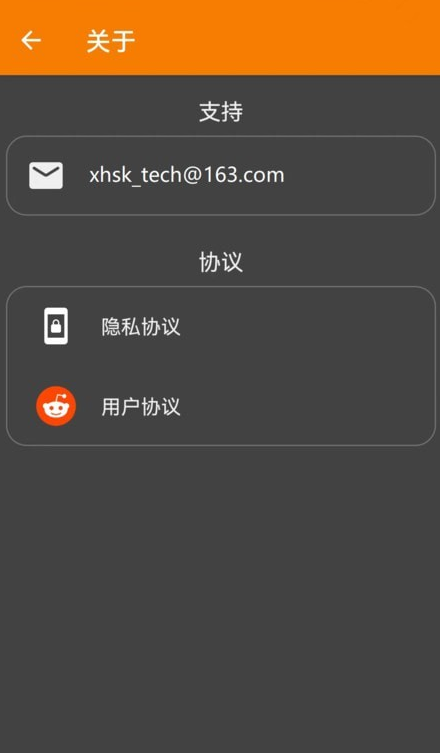Tap the blank right side of 用户协议 row

tap(307, 407)
